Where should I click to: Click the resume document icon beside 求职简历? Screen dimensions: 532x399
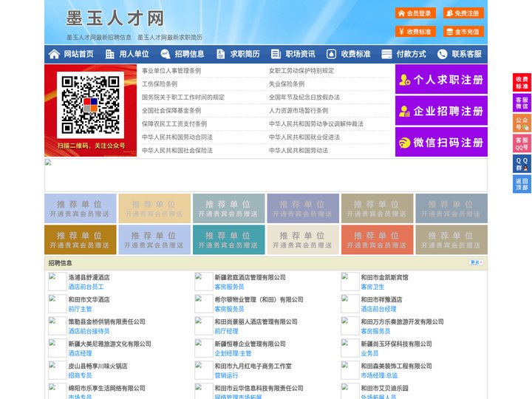point(220,54)
